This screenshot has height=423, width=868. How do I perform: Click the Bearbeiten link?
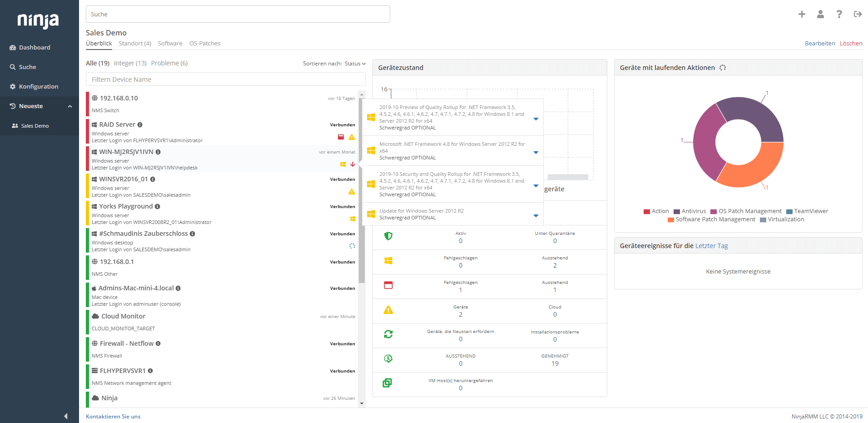tap(819, 44)
